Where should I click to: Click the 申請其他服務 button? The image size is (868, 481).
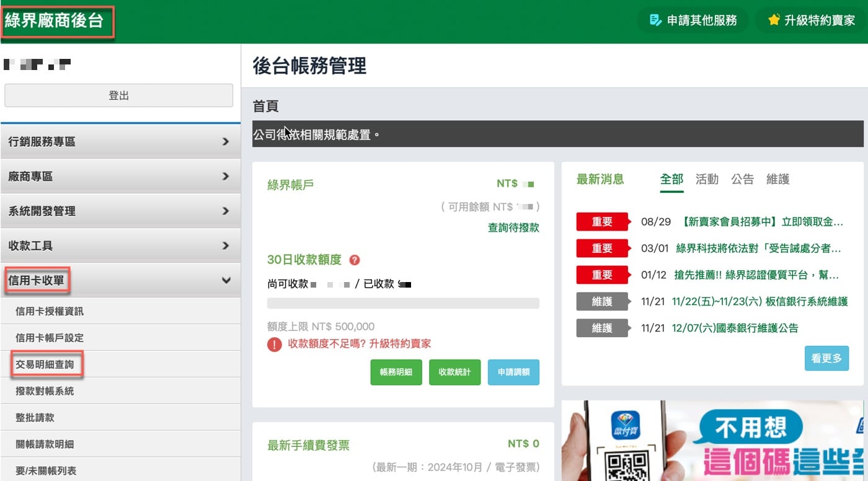pyautogui.click(x=693, y=20)
